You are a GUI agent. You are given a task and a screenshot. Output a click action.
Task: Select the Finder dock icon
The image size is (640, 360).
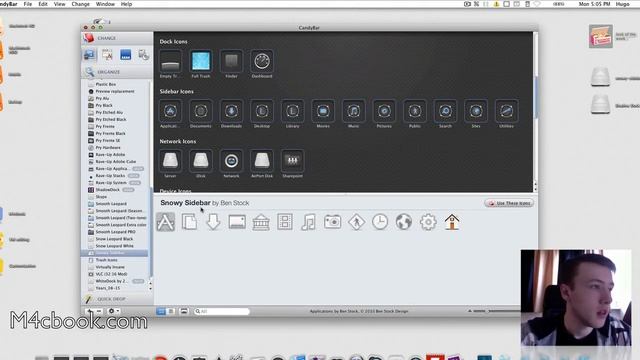(231, 61)
